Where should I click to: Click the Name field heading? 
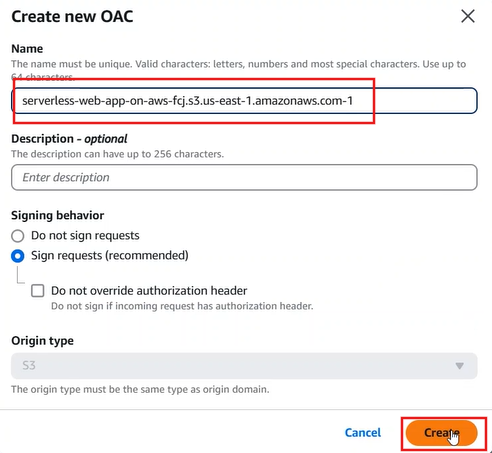[27, 49]
